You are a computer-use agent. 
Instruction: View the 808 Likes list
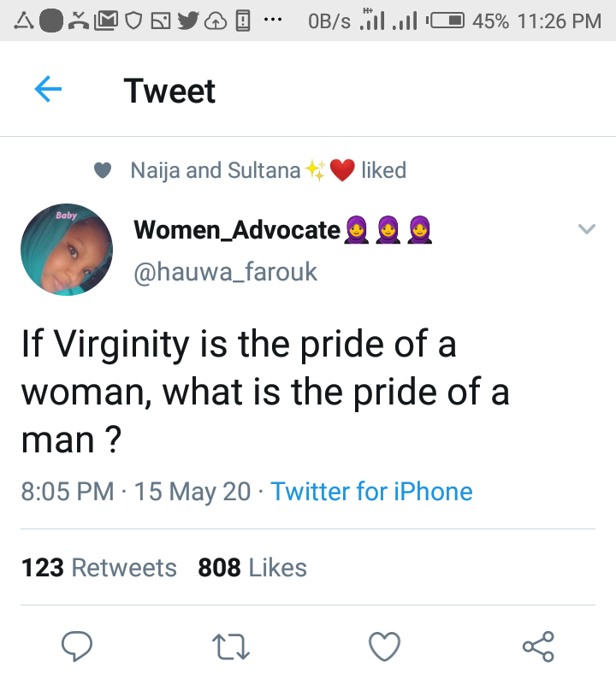(x=252, y=568)
